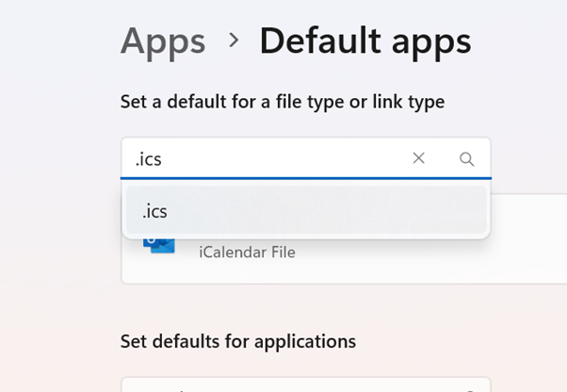Click the typed .ics text in search box
Image resolution: width=567 pixels, height=392 pixels.
click(x=149, y=159)
